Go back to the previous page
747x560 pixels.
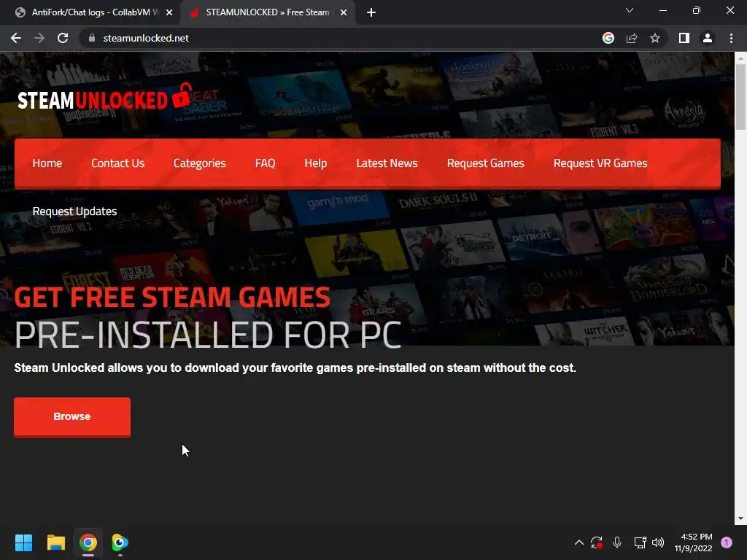click(x=16, y=38)
